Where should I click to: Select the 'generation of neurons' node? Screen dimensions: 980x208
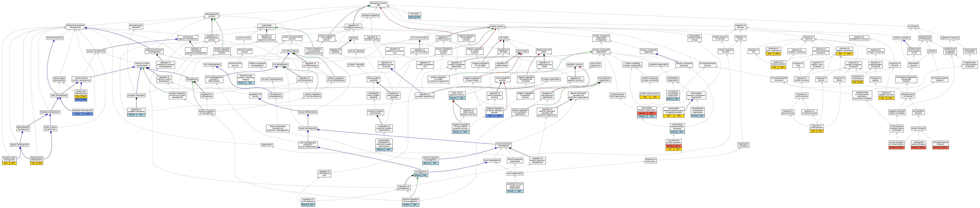pyautogui.click(x=255, y=95)
